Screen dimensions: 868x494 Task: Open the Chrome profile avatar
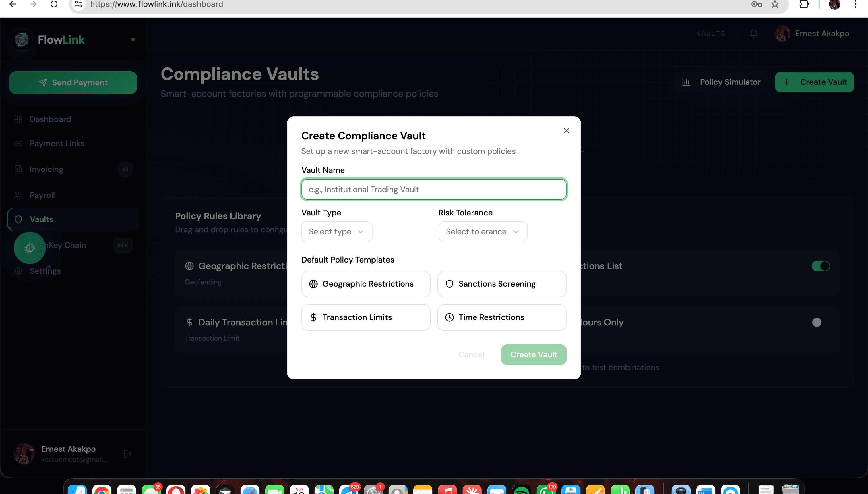[x=834, y=4]
